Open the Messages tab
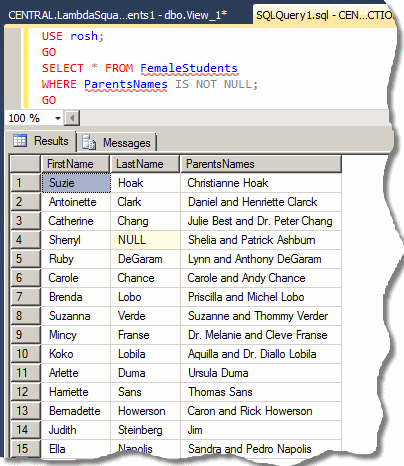Screen dimensions: 404x466 (117, 143)
